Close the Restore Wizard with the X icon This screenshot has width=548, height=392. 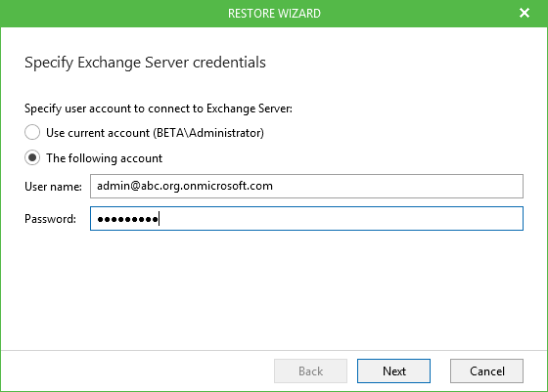[x=525, y=13]
